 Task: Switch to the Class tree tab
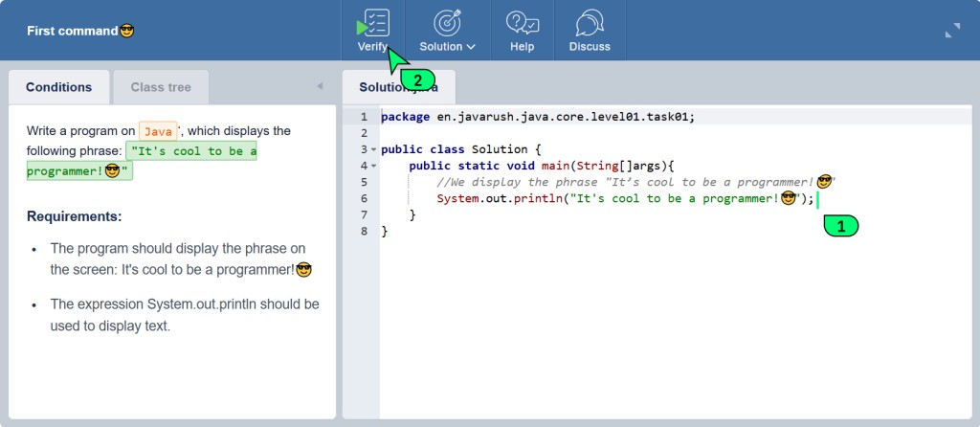[161, 87]
